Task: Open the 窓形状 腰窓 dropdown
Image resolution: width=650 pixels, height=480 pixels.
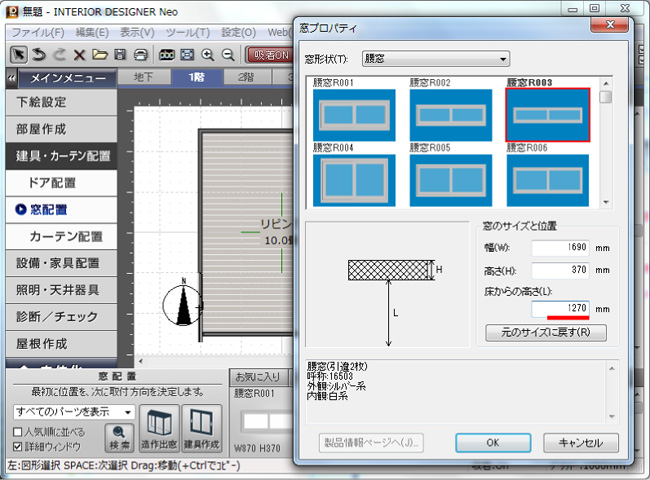Action: (x=435, y=59)
